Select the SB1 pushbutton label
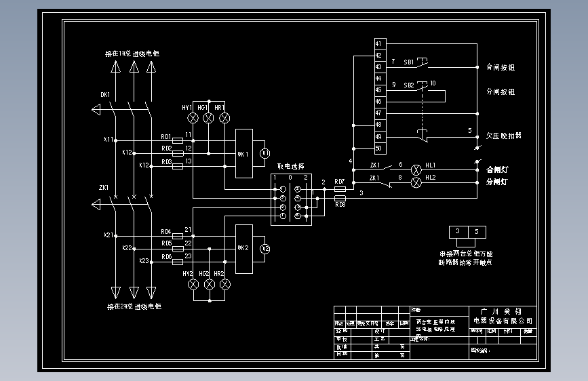 409,62
